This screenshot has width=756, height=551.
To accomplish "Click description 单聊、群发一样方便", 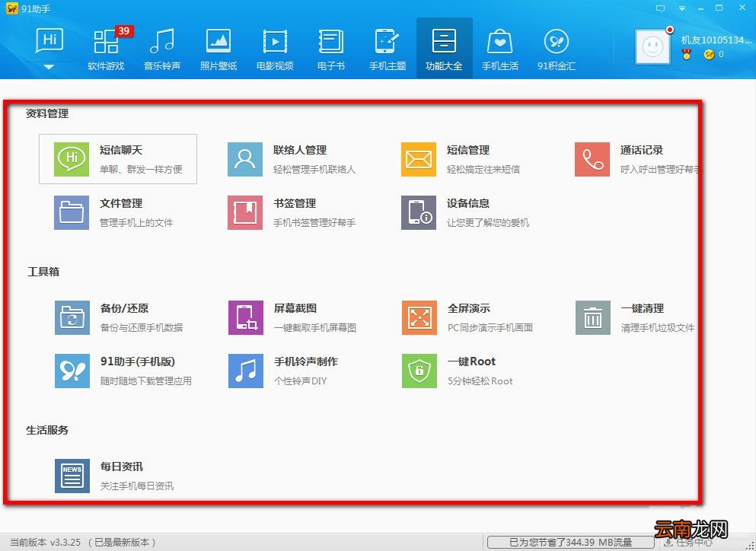I will coord(141,169).
